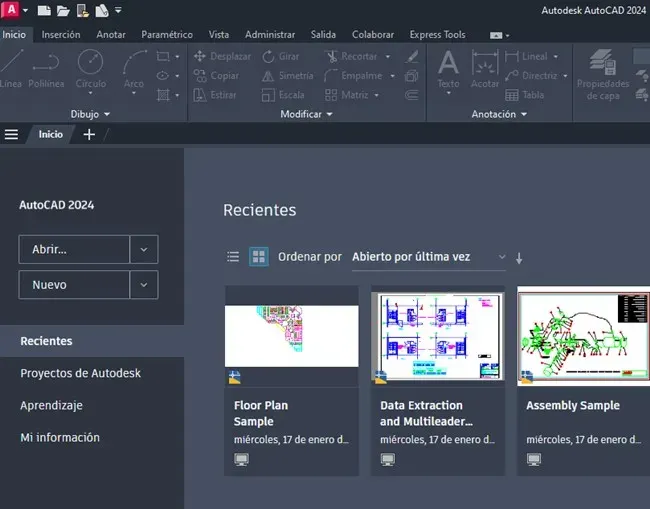Click the hatch tool icon in Dibujo

pyautogui.click(x=163, y=95)
